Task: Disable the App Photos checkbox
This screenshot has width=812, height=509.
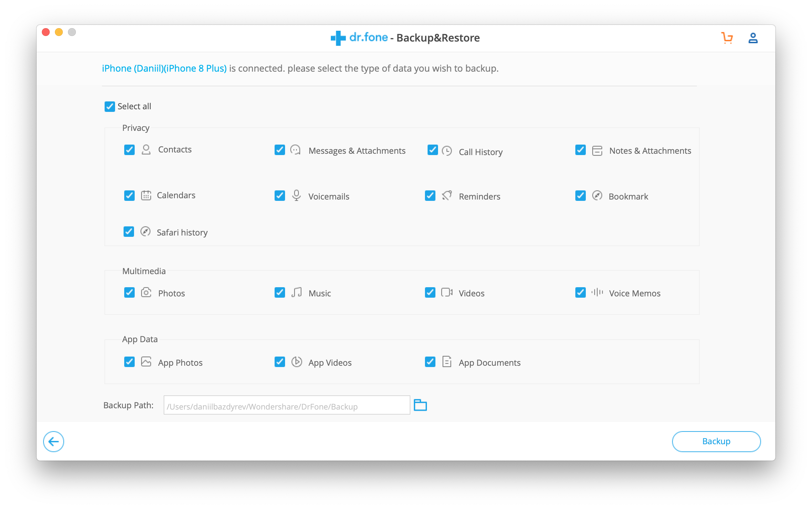Action: (129, 361)
